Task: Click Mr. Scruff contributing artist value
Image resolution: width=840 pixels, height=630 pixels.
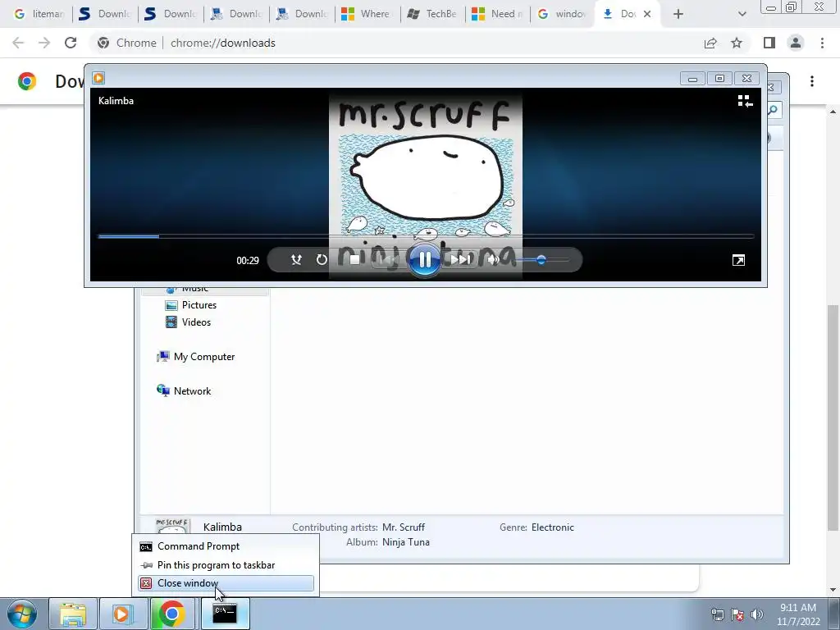Action: coord(404,527)
